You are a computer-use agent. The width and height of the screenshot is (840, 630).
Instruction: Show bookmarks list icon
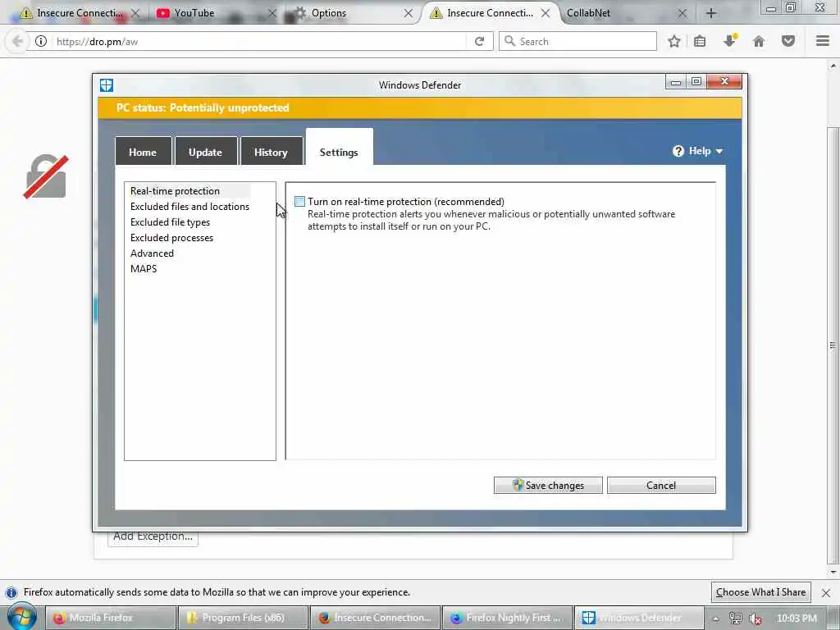pyautogui.click(x=700, y=41)
